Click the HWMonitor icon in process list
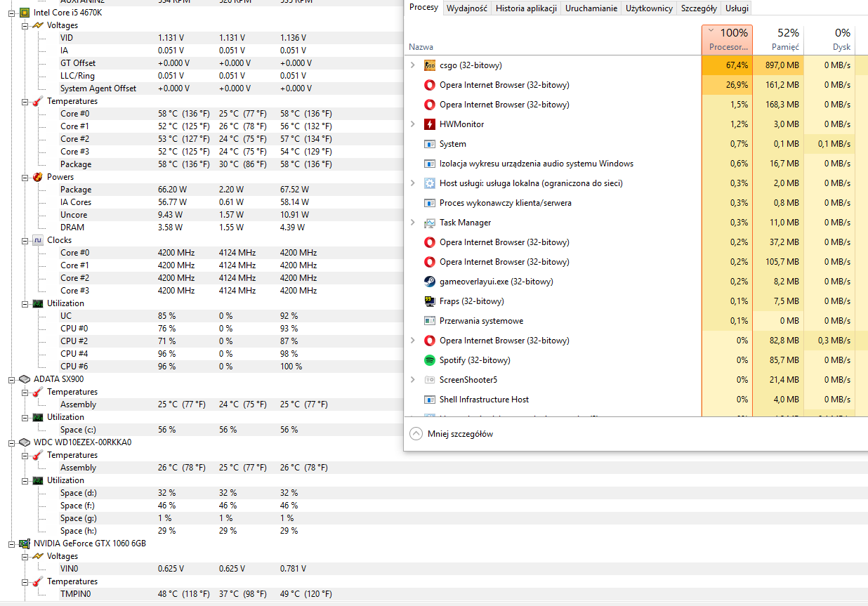This screenshot has height=606, width=868. coord(430,124)
